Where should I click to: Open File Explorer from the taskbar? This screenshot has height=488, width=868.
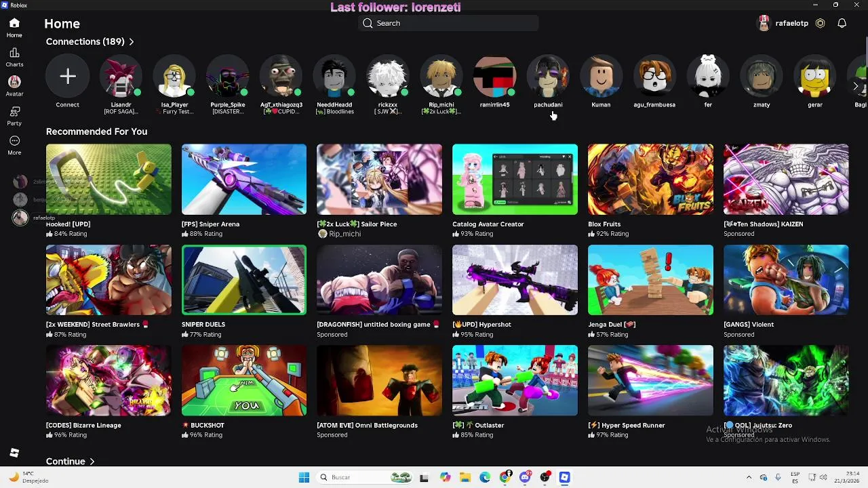465,477
